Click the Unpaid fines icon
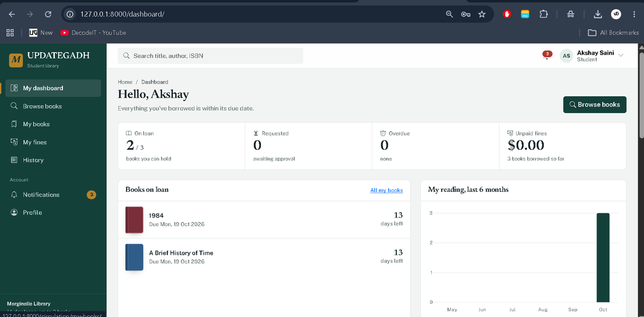The width and height of the screenshot is (644, 317). pyautogui.click(x=510, y=133)
